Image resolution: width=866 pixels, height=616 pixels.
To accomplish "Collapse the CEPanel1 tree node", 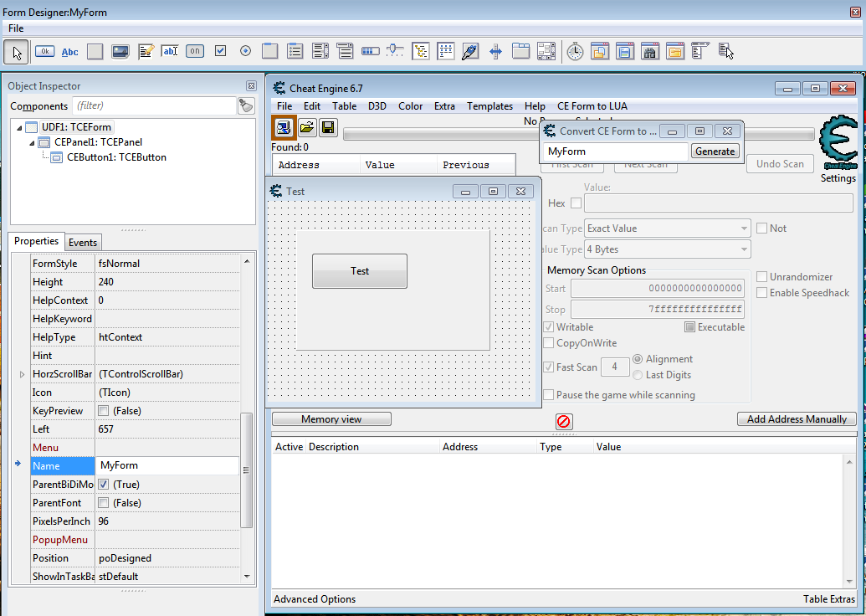I will [x=33, y=142].
